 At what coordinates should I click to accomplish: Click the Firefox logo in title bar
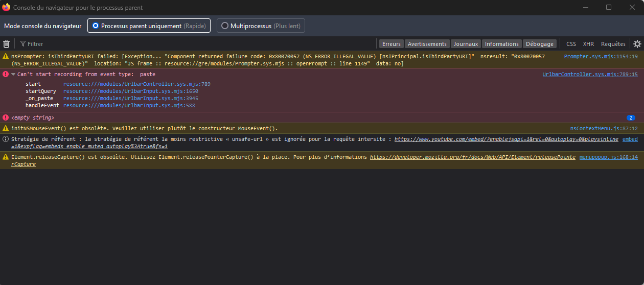click(7, 7)
